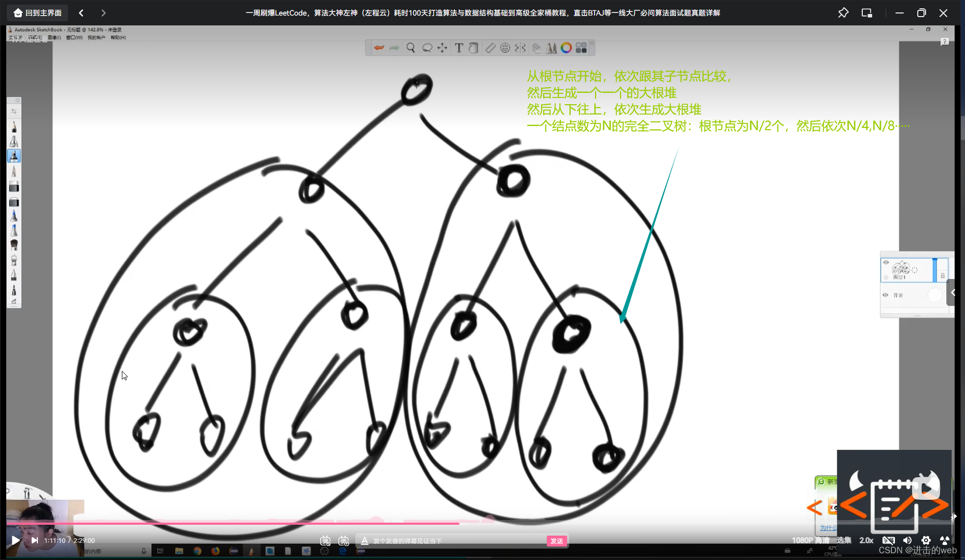Go back with the left chevron

81,12
